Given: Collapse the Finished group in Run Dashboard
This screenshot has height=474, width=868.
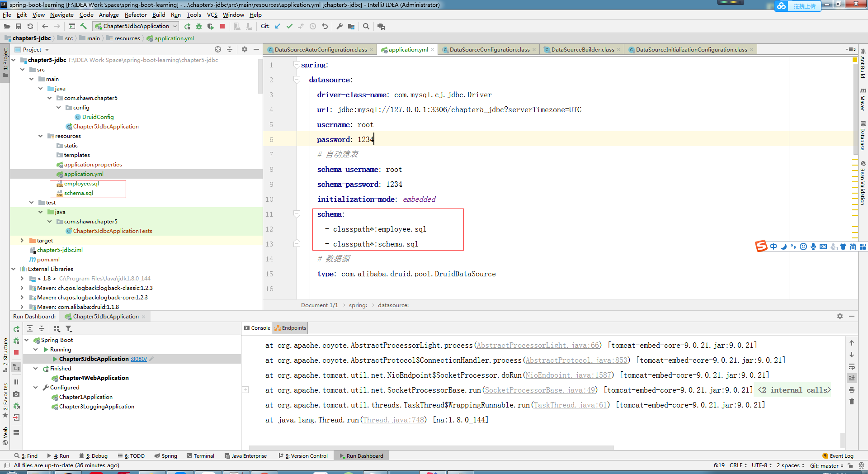Looking at the screenshot, I should pyautogui.click(x=36, y=369).
